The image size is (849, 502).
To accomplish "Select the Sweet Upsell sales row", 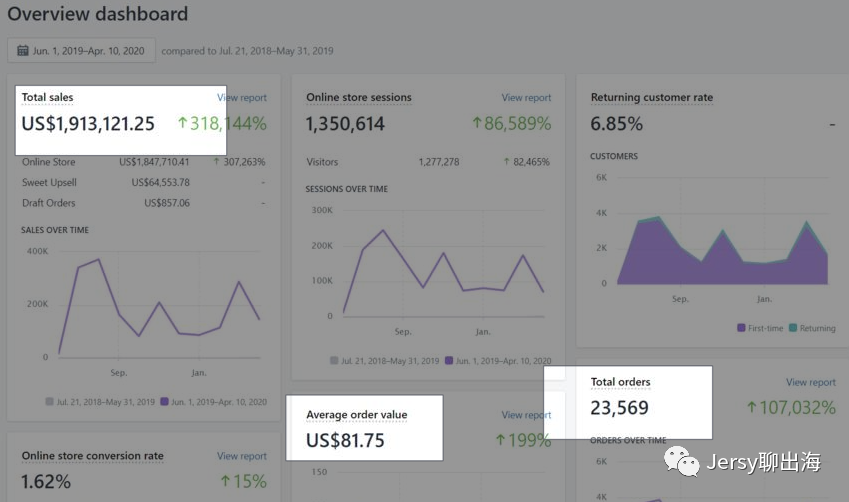I will click(49, 182).
